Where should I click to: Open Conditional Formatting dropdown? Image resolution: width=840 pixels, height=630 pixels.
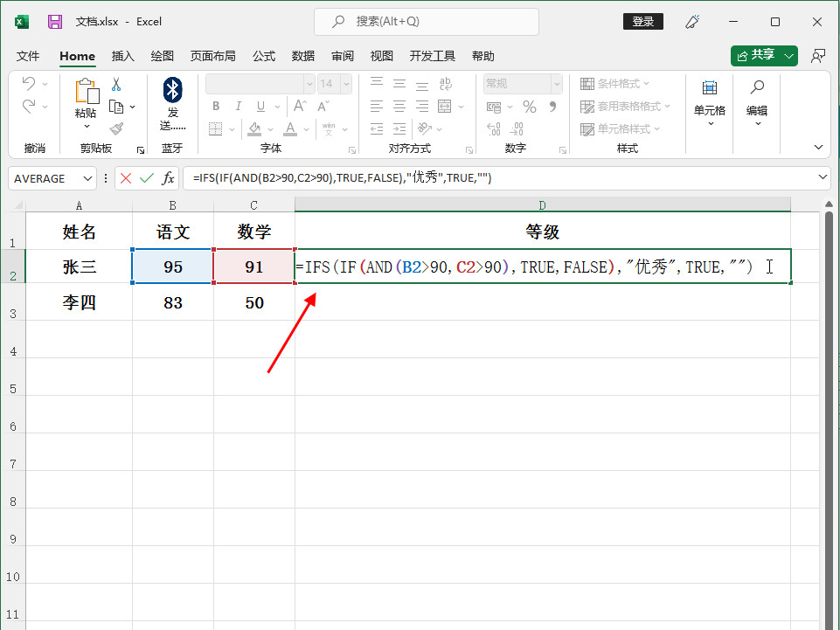(615, 84)
